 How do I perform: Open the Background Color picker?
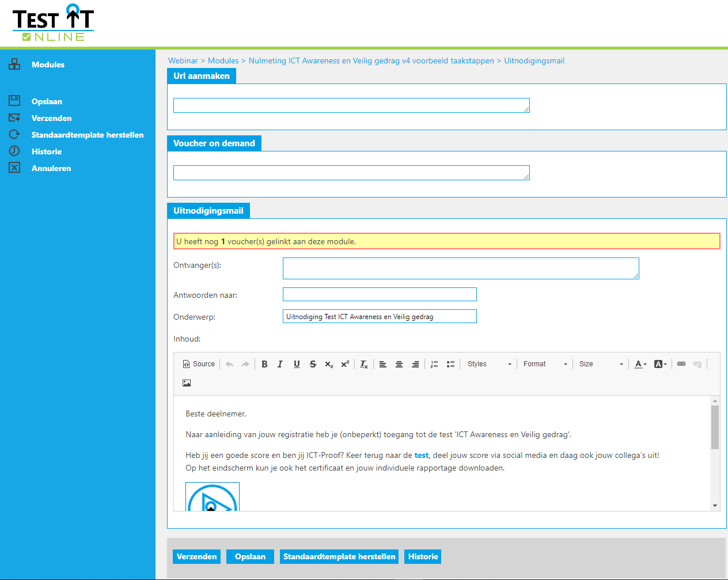tap(661, 364)
